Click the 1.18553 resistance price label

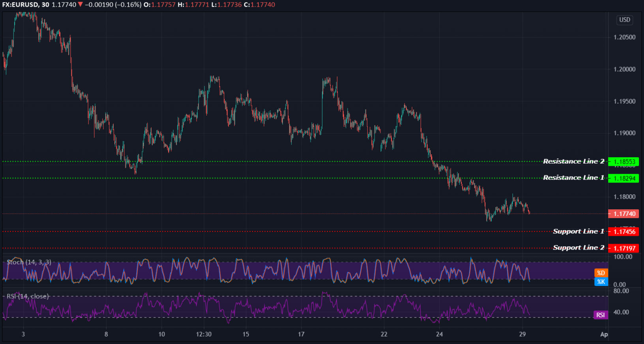[x=623, y=162]
